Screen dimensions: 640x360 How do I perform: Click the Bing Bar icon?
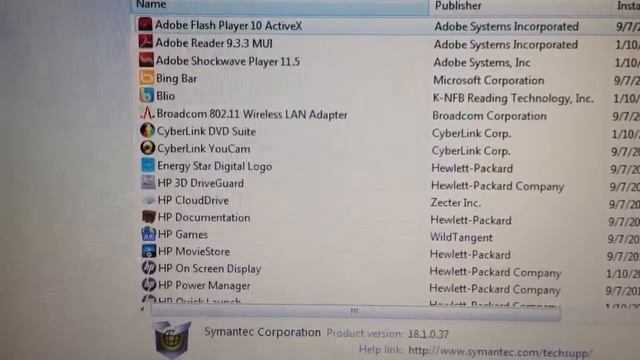[147, 78]
